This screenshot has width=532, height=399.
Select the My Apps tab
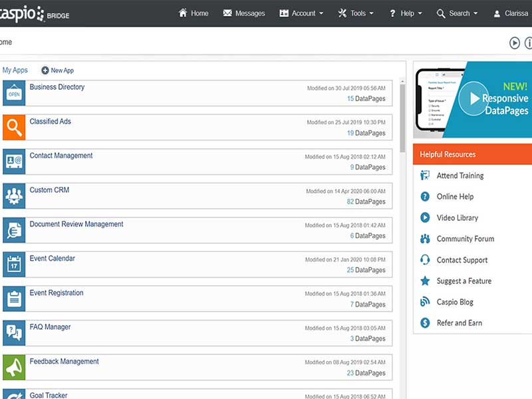[15, 70]
